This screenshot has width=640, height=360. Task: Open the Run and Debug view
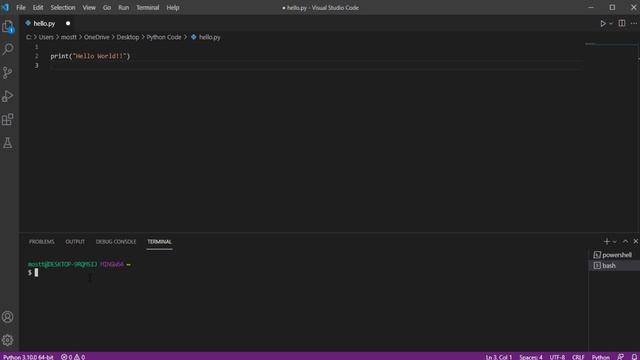pyautogui.click(x=8, y=96)
